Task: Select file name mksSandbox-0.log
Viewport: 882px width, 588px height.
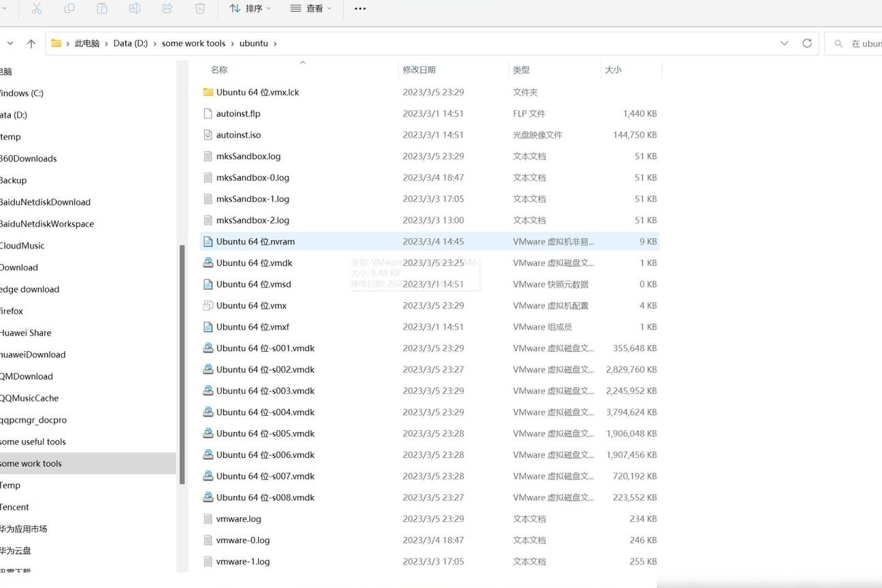Action: [x=252, y=178]
